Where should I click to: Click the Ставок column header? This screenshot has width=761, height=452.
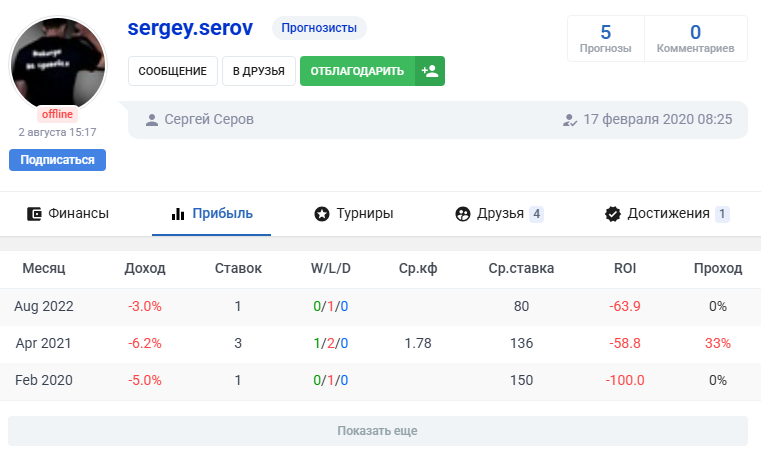(x=238, y=268)
